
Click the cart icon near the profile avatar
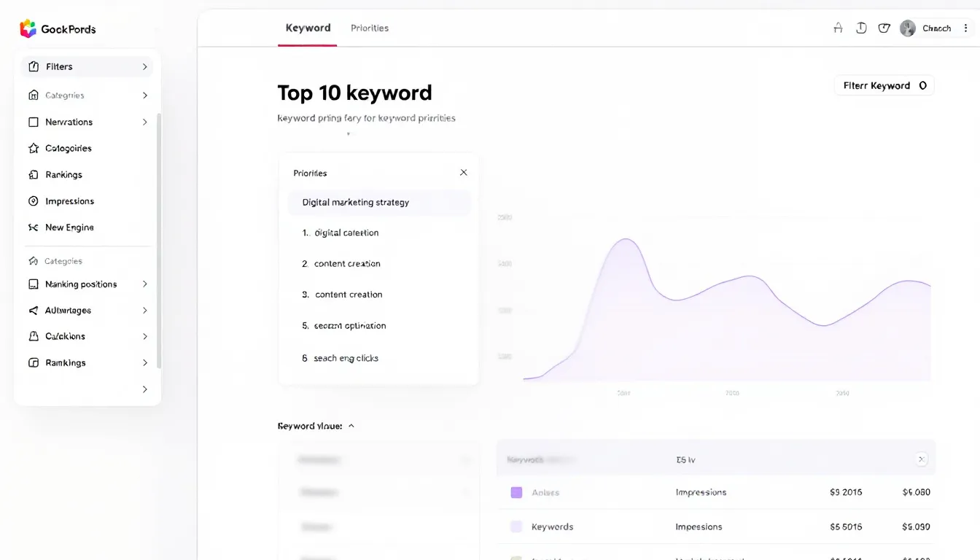click(x=884, y=27)
